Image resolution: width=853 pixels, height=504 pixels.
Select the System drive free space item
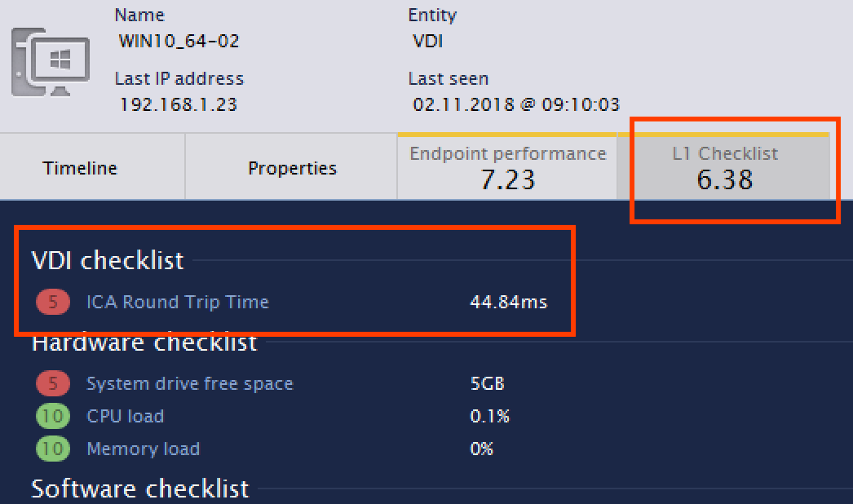(189, 384)
